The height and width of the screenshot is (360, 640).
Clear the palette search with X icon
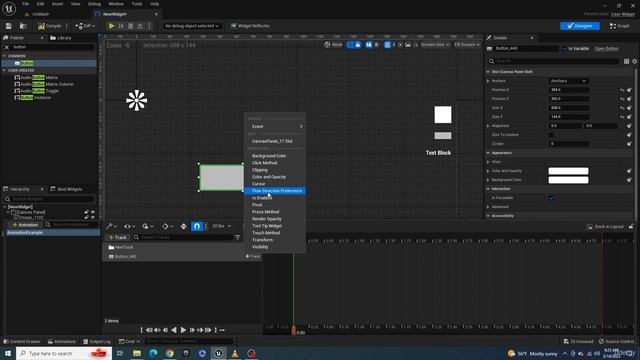pos(7,47)
